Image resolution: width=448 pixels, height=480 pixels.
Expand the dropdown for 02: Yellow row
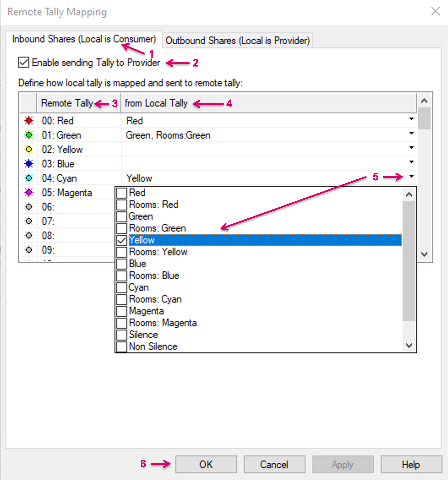coord(412,148)
